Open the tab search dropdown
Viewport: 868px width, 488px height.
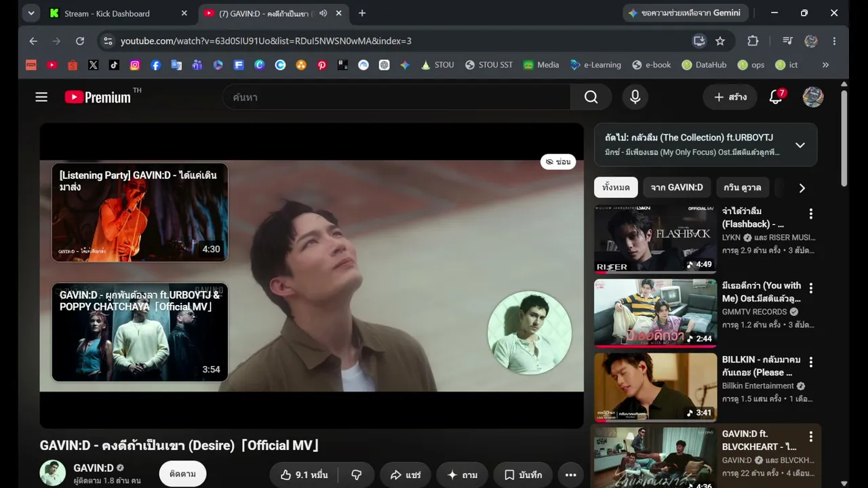click(31, 13)
